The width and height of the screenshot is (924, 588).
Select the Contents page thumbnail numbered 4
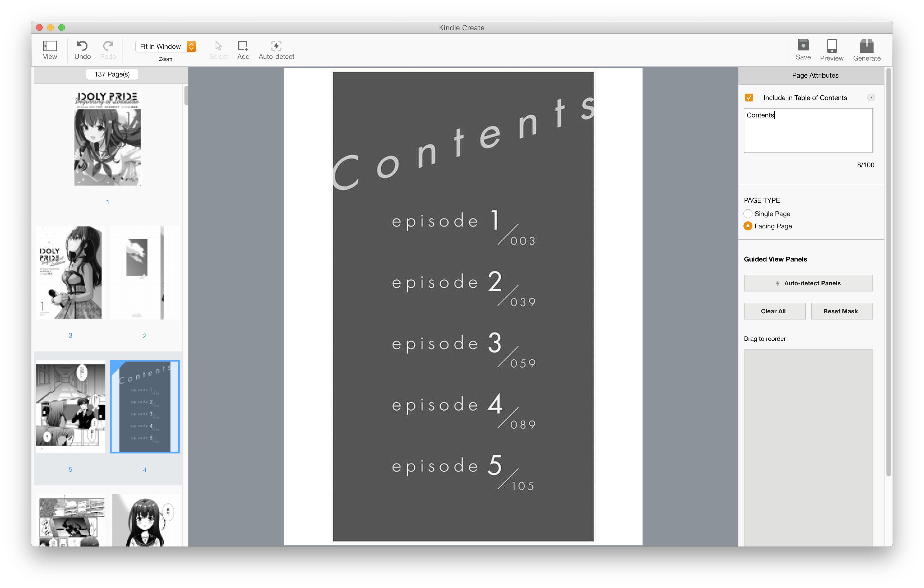[145, 407]
